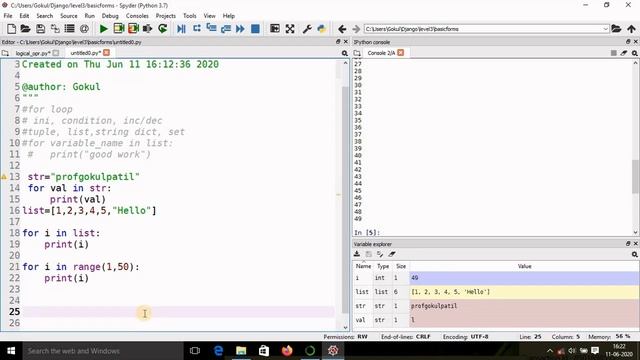The height and width of the screenshot is (360, 640).
Task: Open the Source menu
Action: pos(69,16)
